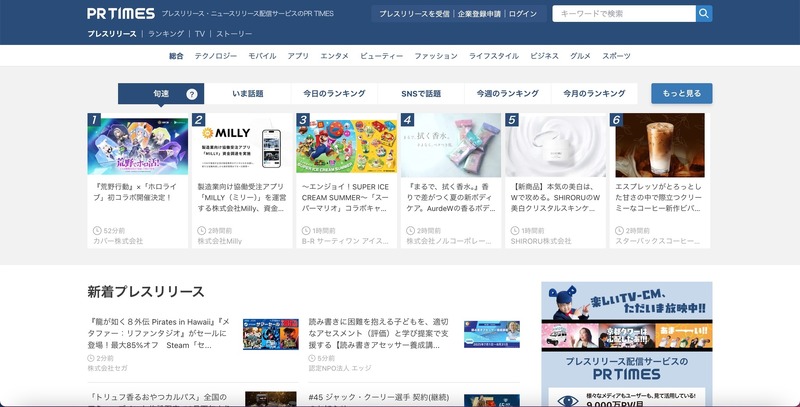The width and height of the screenshot is (800, 407).
Task: Click the 楽しいTV-CM sidebar banner
Action: (626, 303)
